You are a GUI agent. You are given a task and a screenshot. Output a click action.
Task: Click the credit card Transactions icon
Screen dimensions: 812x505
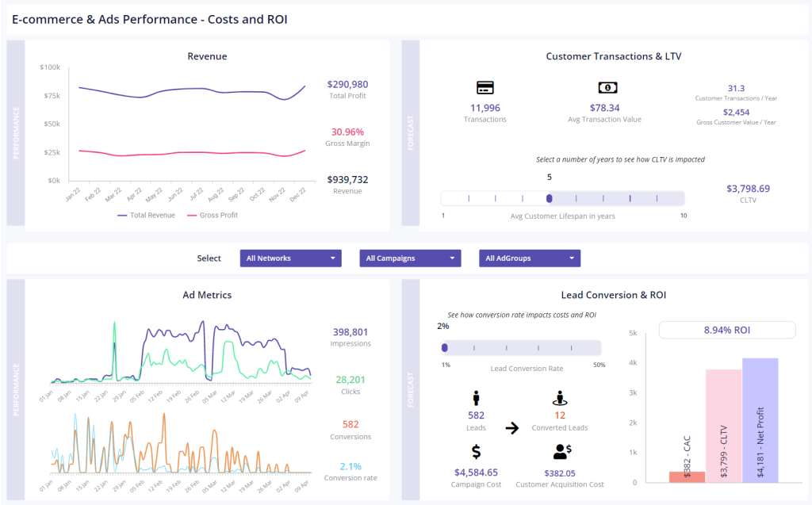pos(485,87)
